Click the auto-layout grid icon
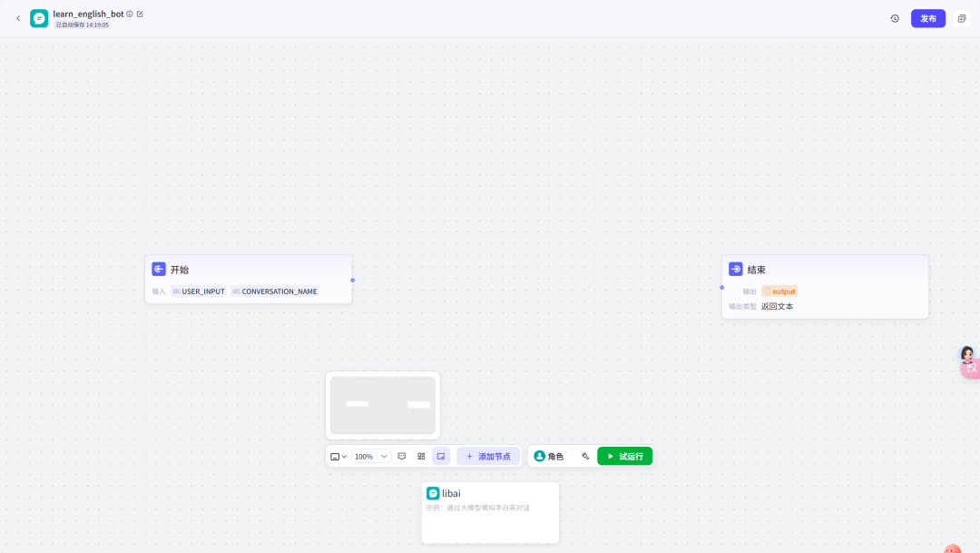 point(421,456)
